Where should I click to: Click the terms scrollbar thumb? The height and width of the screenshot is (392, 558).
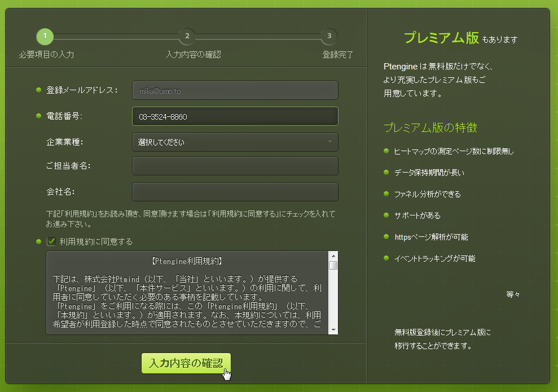pos(333,265)
